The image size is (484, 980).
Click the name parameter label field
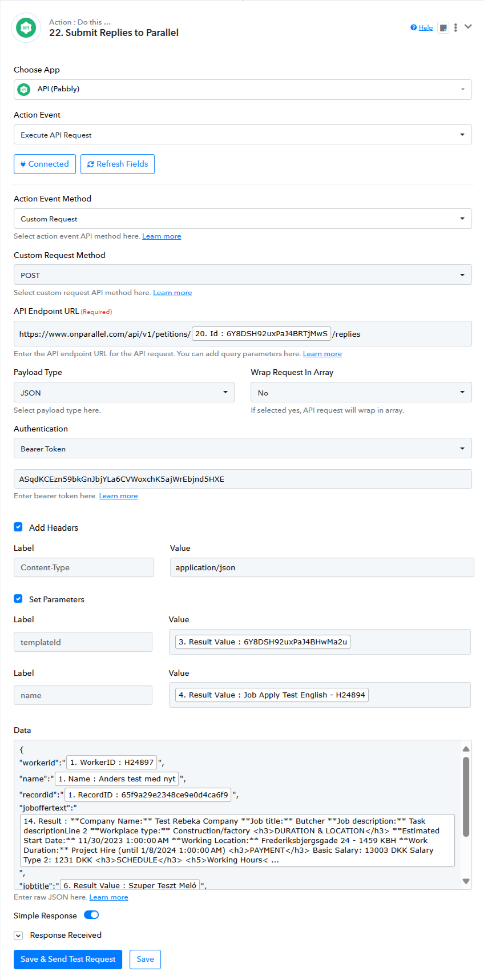[83, 695]
